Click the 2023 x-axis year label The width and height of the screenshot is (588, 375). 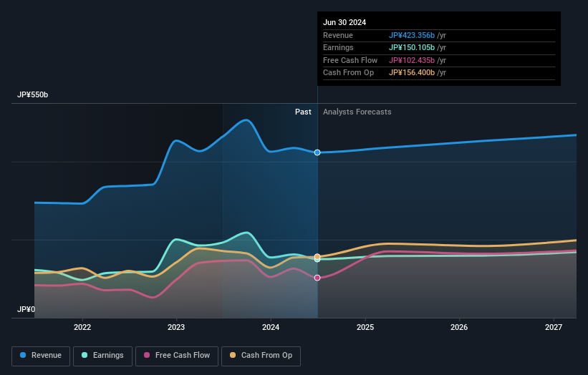(x=176, y=327)
